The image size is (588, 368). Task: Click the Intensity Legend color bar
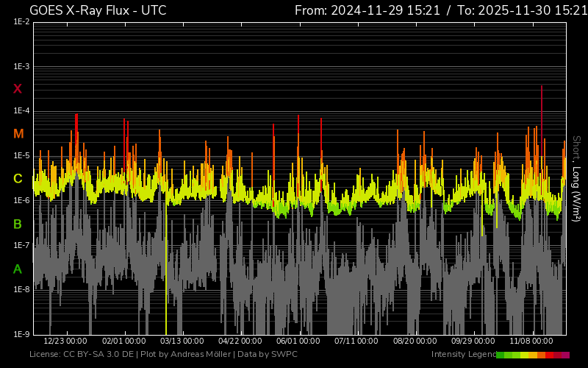pyautogui.click(x=533, y=355)
